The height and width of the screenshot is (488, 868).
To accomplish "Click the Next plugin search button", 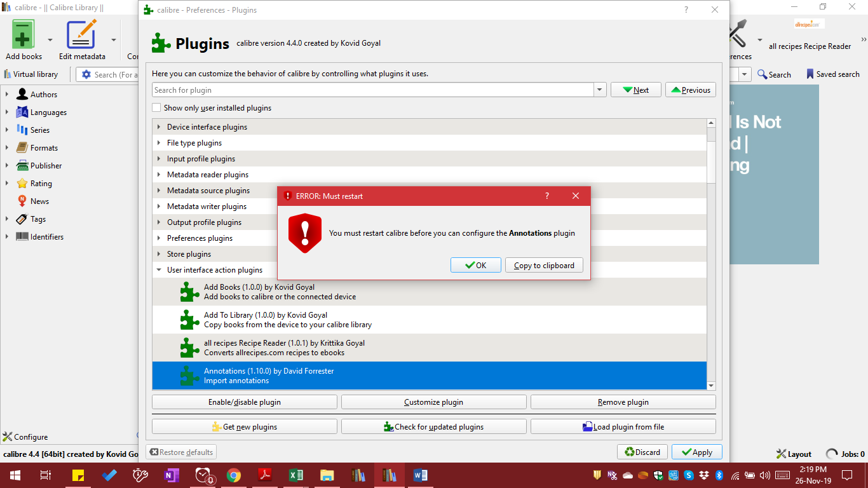I will [636, 90].
